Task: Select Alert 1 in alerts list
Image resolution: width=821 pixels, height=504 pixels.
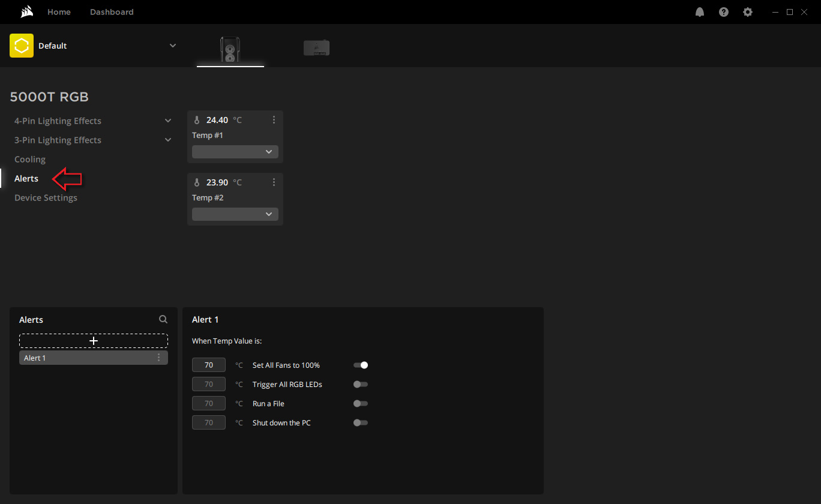Action: [x=94, y=358]
